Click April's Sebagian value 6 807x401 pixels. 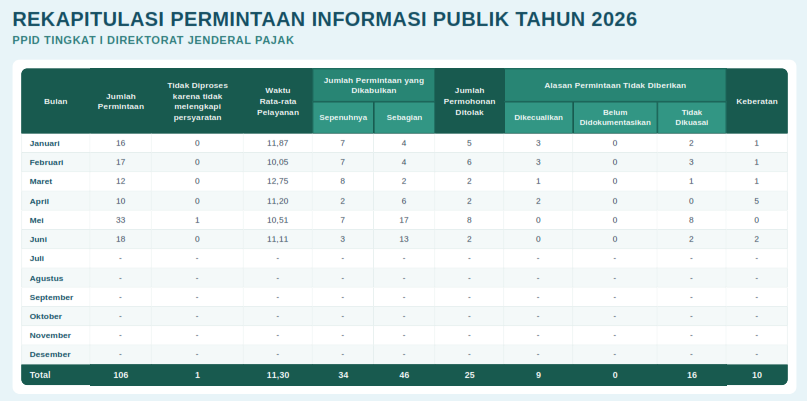[404, 201]
